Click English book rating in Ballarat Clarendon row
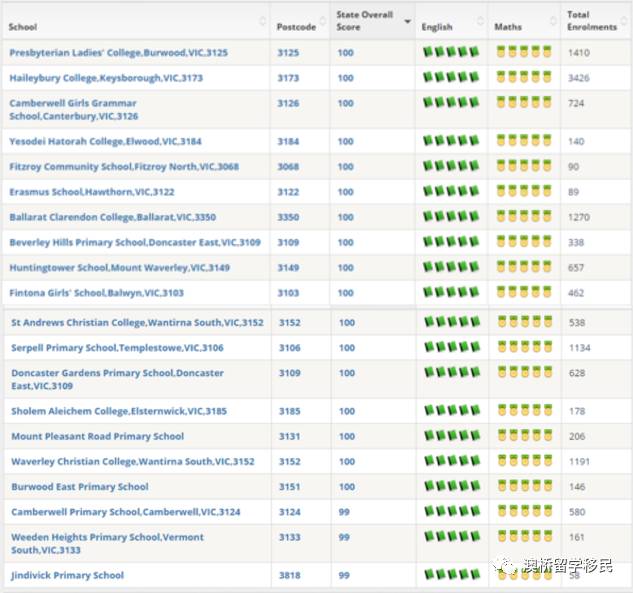Image resolution: width=633 pixels, height=593 pixels. (x=451, y=216)
